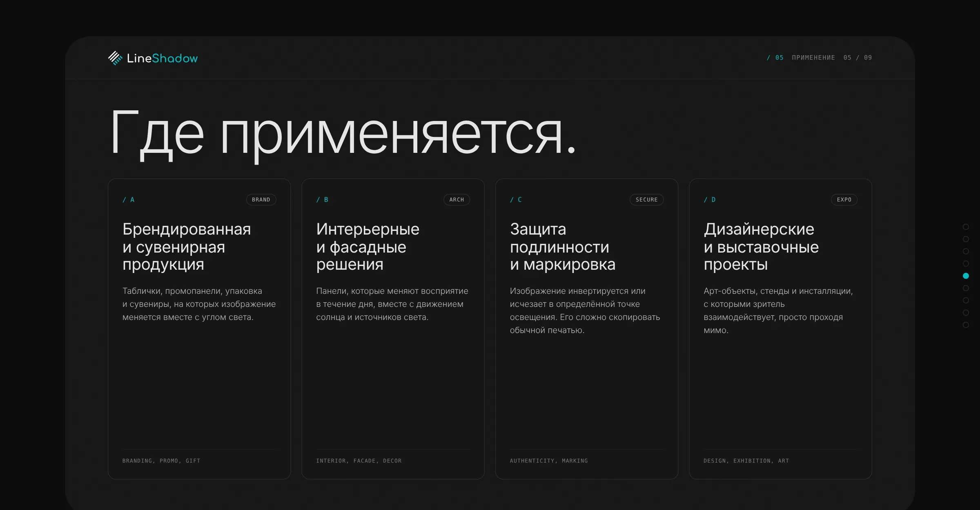Select the active fifth teal navigation dot

click(966, 276)
